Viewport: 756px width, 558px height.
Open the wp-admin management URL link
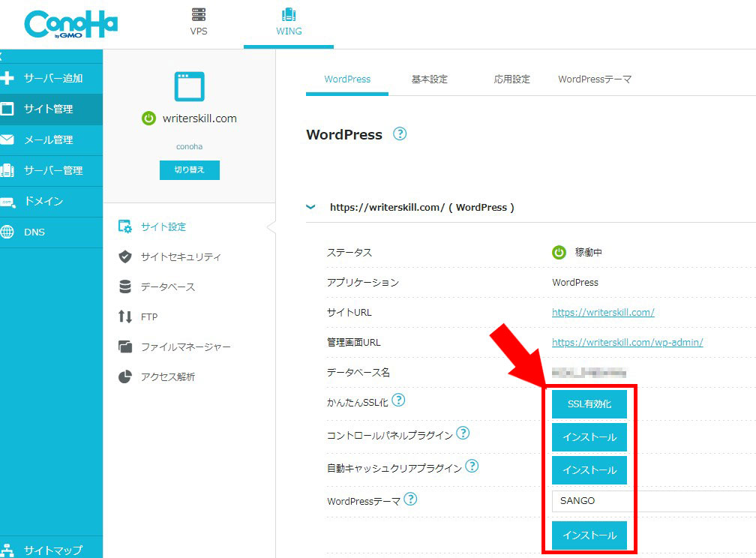point(627,343)
